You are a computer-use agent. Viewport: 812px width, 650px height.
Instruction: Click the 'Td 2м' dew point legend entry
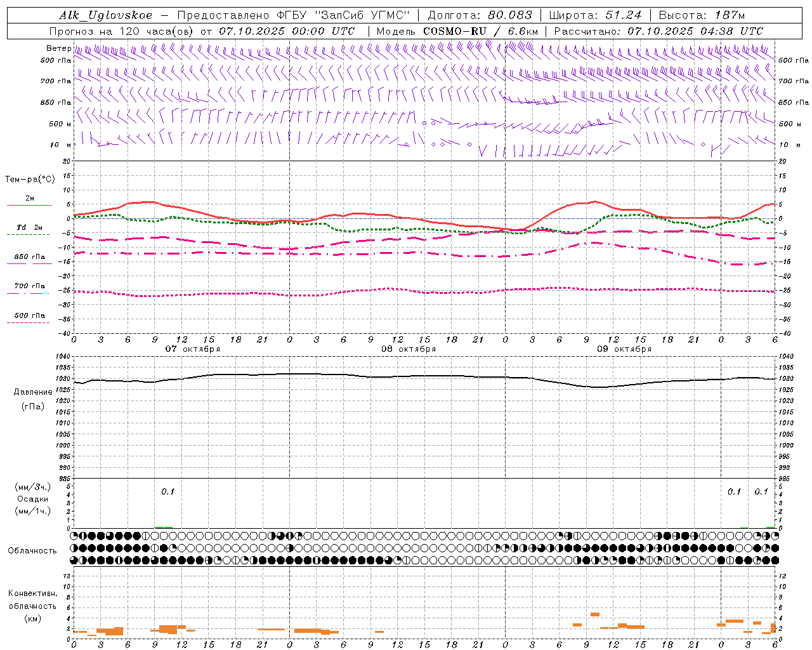[29, 227]
